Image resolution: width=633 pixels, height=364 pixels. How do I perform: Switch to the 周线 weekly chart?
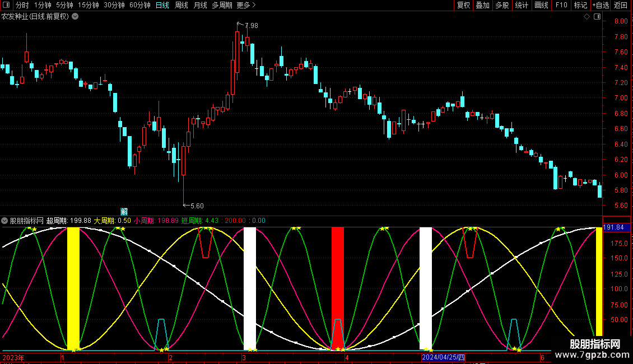coord(181,5)
